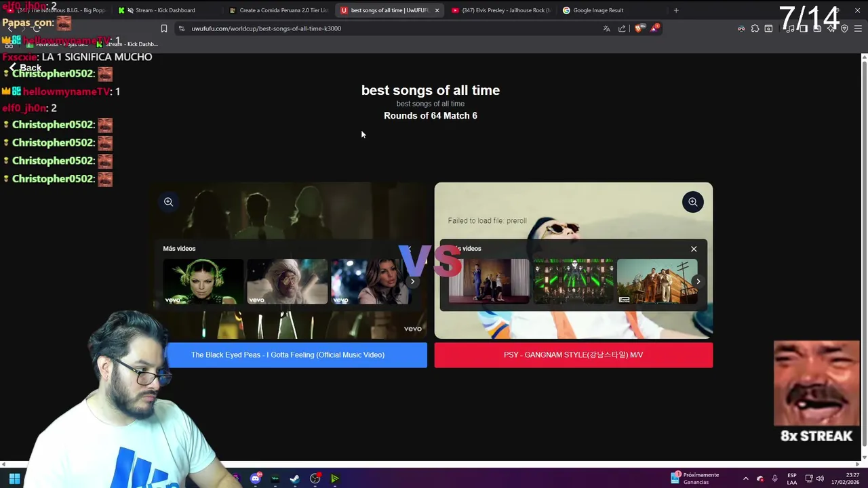Open the Brave VPN shield icon

pos(844,28)
